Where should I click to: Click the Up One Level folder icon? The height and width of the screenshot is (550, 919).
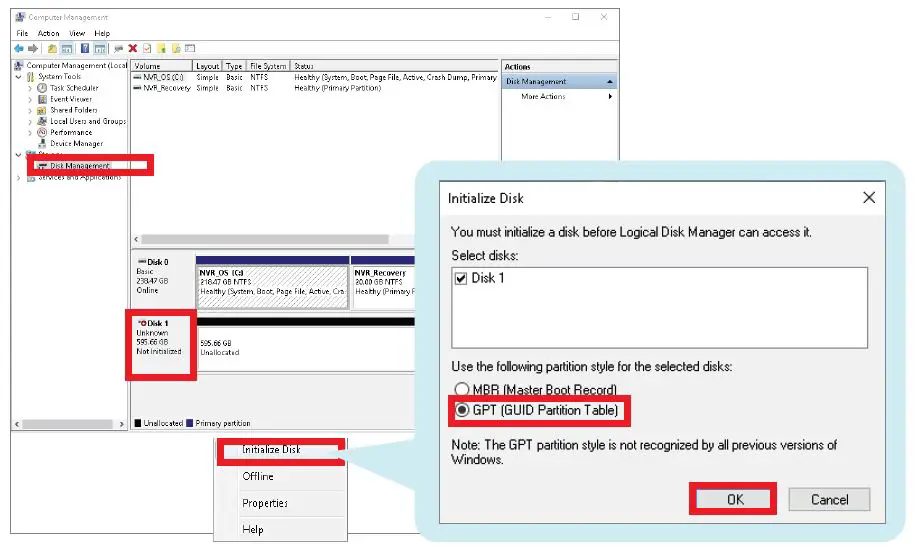click(x=52, y=49)
